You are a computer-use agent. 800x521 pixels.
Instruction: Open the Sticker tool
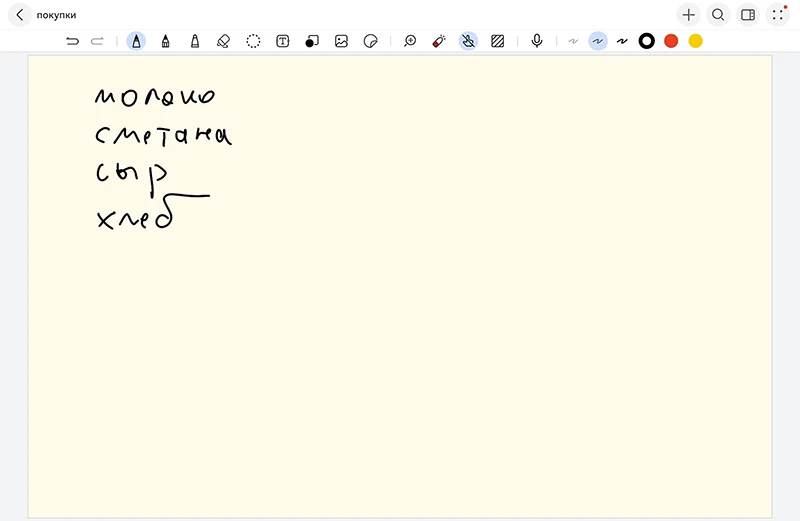(370, 41)
